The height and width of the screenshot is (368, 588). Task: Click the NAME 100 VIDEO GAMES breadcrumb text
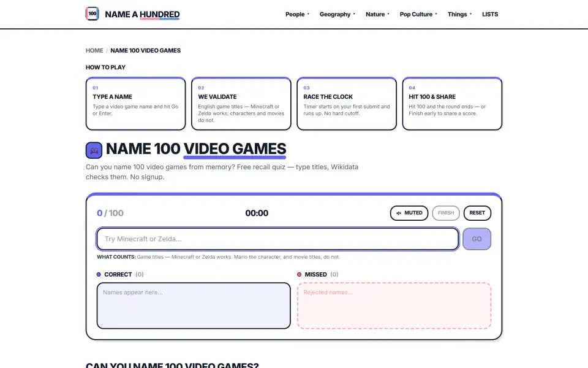click(x=146, y=50)
